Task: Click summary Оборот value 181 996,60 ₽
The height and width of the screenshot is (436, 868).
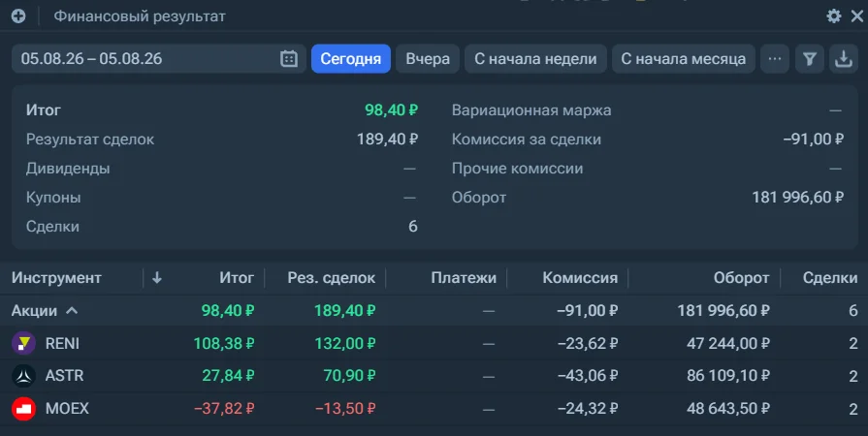Action: click(x=798, y=198)
